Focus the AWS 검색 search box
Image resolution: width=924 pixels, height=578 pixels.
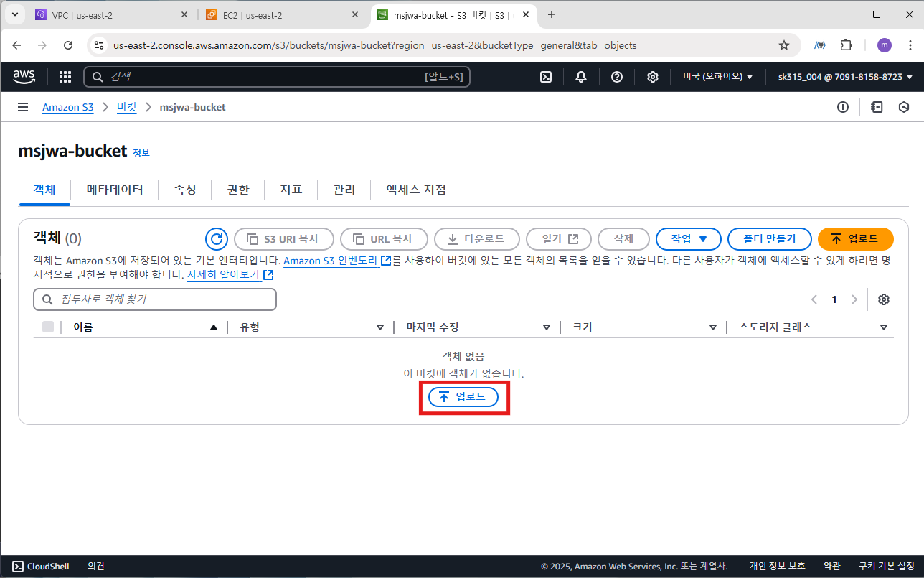277,77
